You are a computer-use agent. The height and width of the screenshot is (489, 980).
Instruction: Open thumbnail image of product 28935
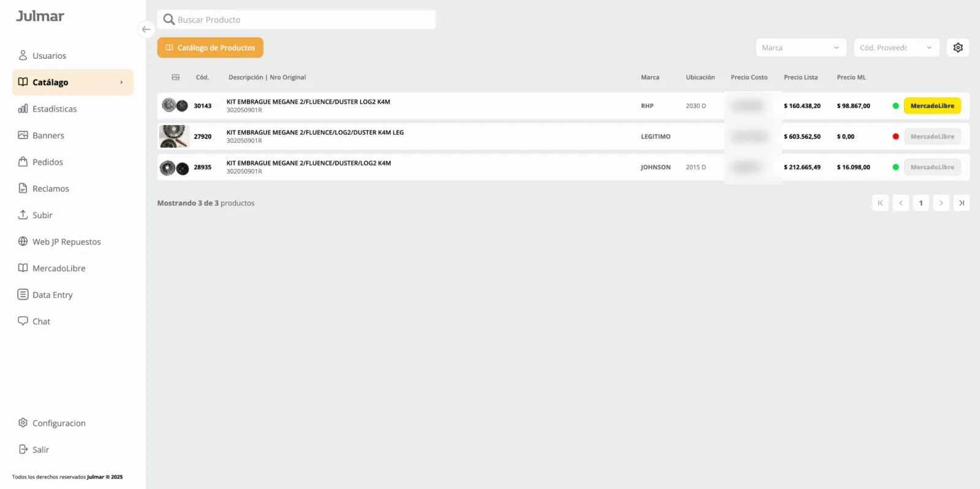[x=175, y=167]
